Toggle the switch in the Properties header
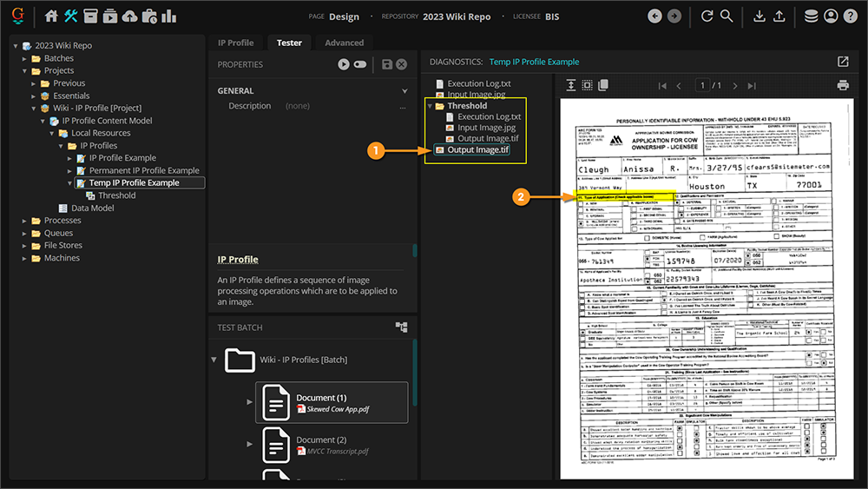 (x=360, y=64)
